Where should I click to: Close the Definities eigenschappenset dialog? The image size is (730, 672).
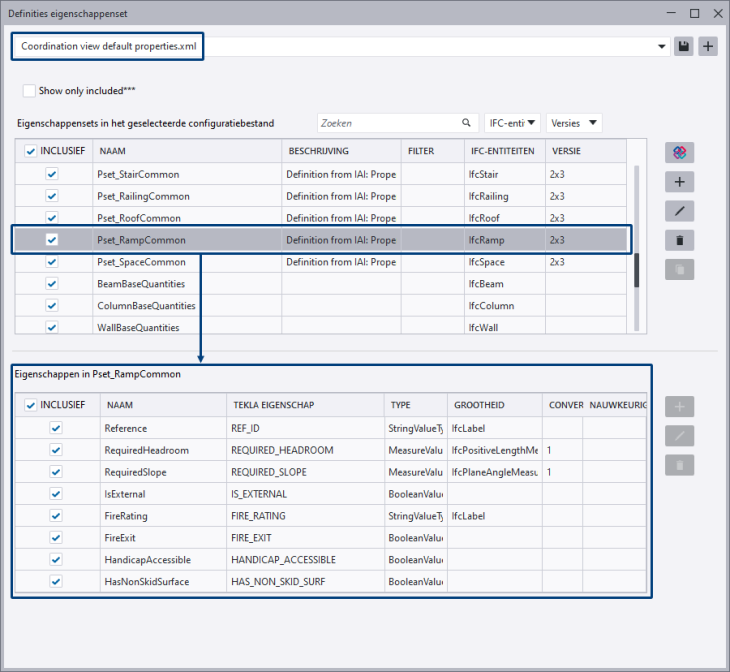(716, 14)
